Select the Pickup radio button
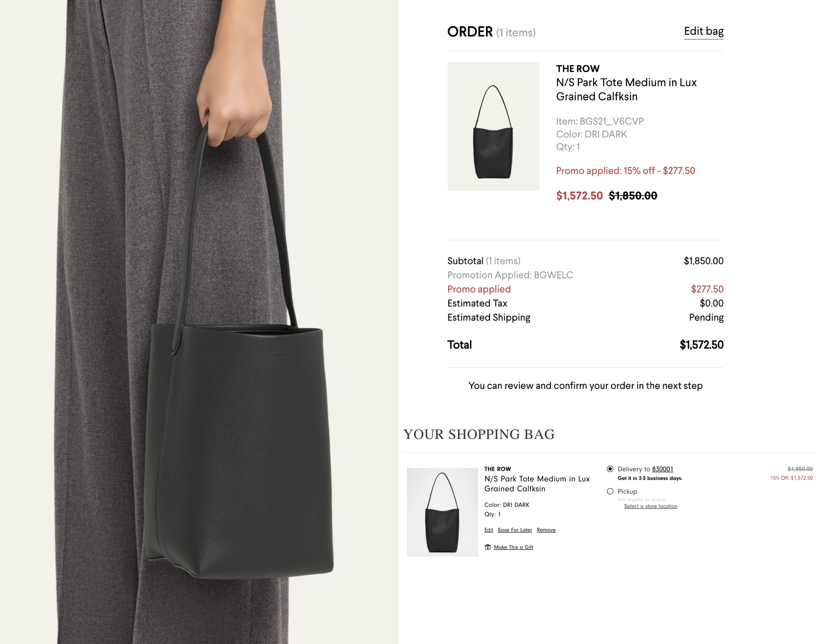The image size is (823, 644). [610, 491]
